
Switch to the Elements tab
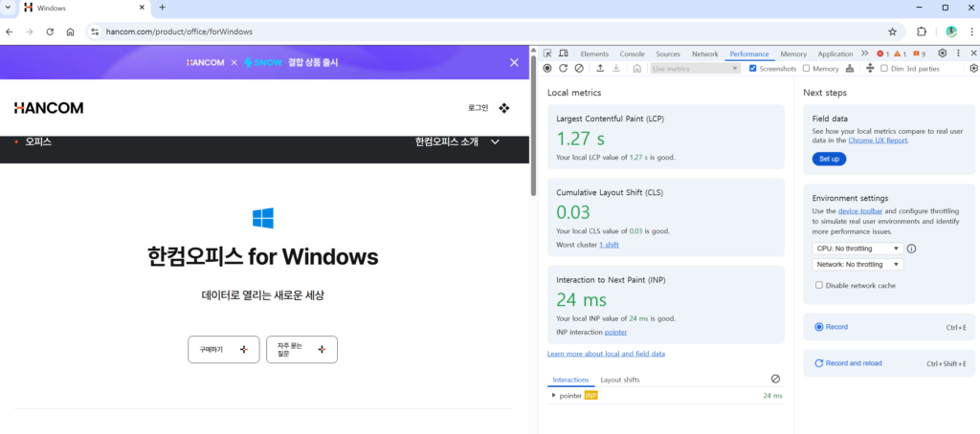click(x=594, y=54)
